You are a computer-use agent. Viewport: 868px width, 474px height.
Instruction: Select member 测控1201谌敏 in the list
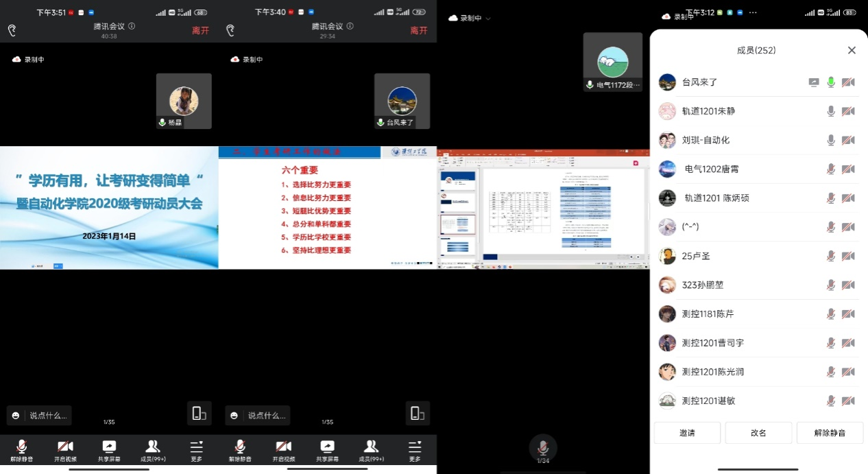pos(708,401)
